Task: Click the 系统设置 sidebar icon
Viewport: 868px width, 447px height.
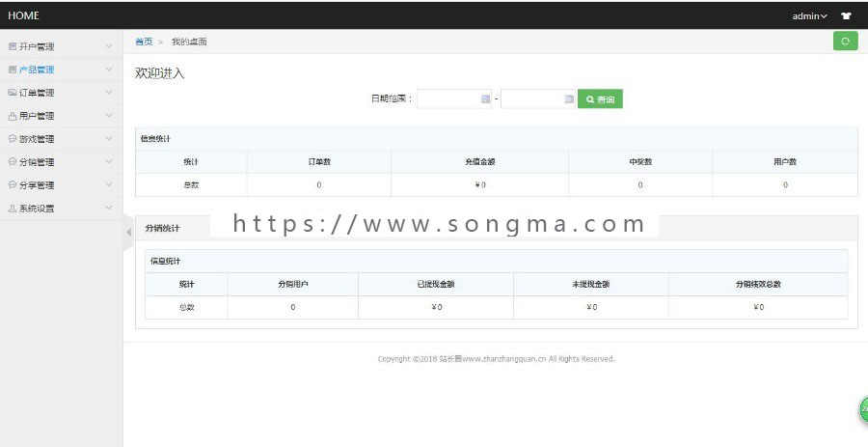Action: coord(13,209)
